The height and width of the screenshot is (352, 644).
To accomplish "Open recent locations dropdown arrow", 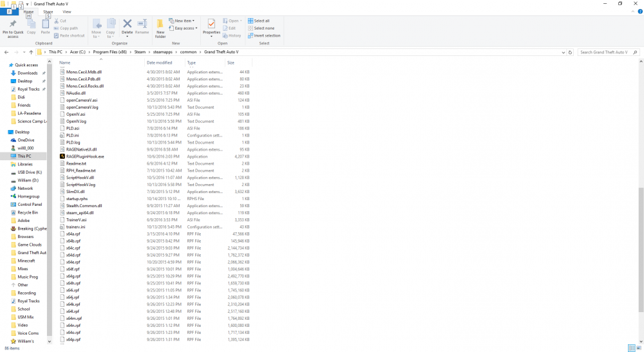I will pos(24,52).
